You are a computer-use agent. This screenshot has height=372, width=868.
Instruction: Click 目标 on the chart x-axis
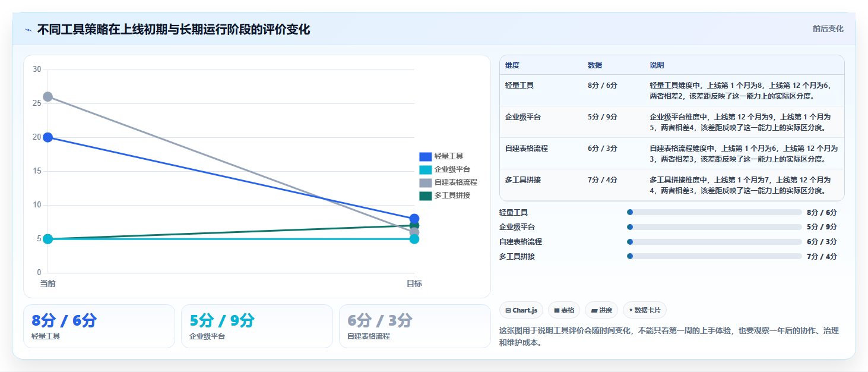click(x=414, y=284)
